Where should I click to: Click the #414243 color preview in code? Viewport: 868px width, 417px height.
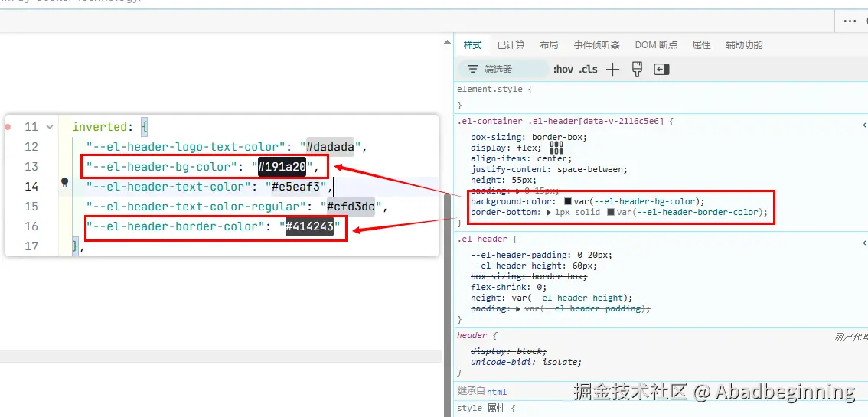tap(309, 226)
